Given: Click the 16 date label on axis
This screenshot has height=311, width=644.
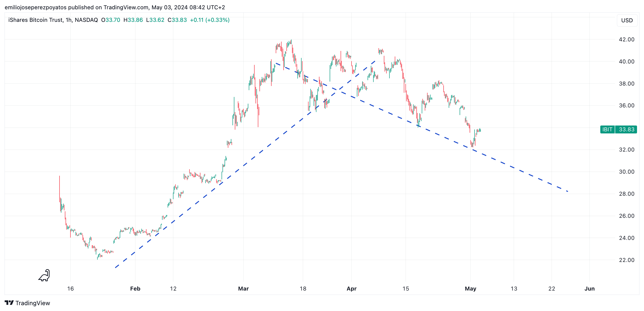Looking at the screenshot, I should pyautogui.click(x=70, y=288).
